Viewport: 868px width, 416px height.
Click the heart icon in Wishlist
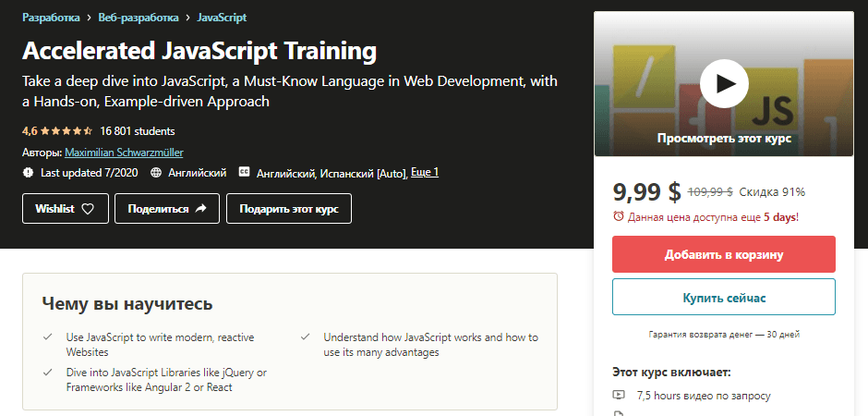click(x=88, y=209)
